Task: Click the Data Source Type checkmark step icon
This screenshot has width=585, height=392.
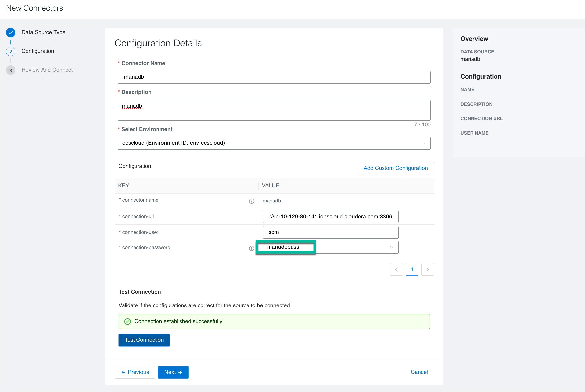Action: point(10,32)
